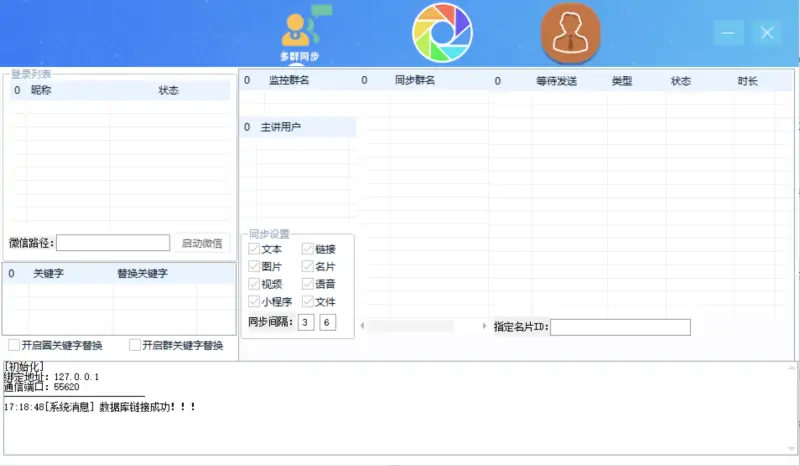Click the brown user avatar icon

571,32
